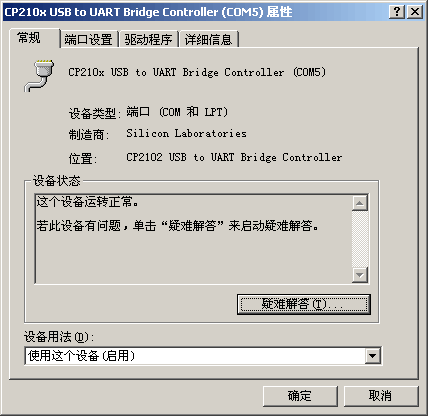Click the device status message text box
This screenshot has width=428, height=416.
[193, 239]
